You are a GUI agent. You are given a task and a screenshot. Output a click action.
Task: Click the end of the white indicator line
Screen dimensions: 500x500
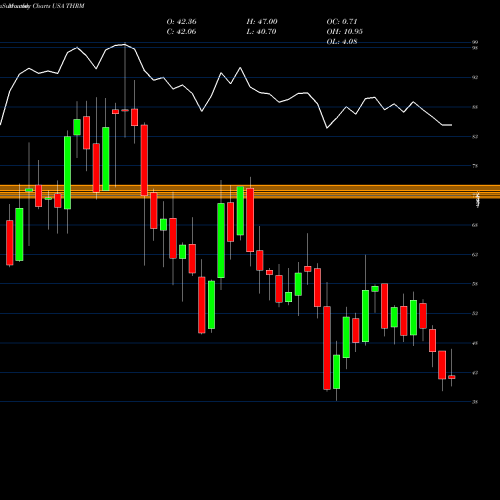[452, 125]
